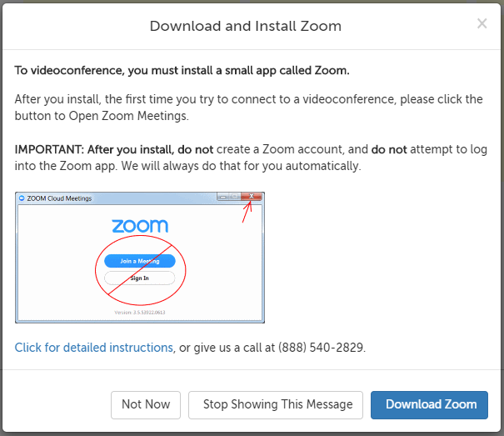Click the ZOOM Cloud Meetings title text
Image resolution: width=504 pixels, height=436 pixels.
(60, 198)
